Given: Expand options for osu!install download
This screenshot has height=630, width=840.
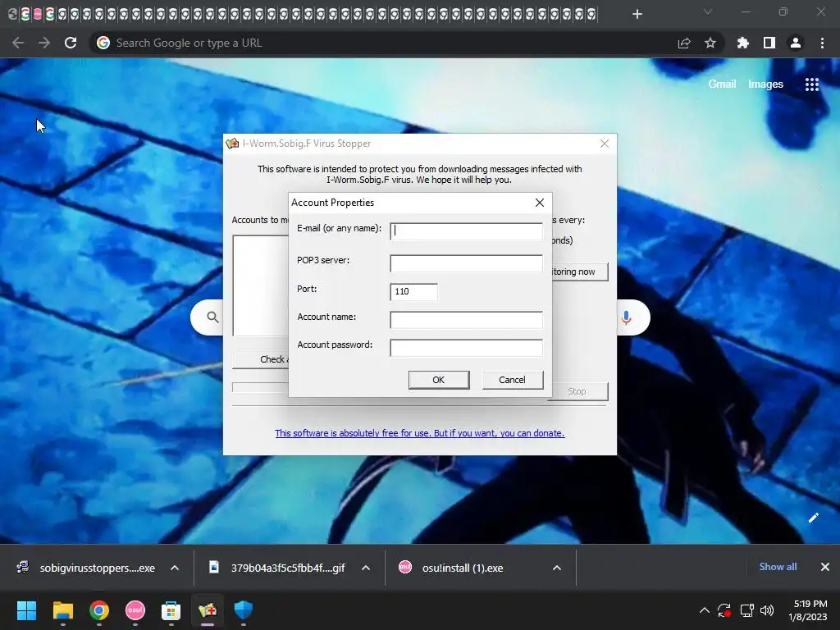Looking at the screenshot, I should tap(557, 568).
